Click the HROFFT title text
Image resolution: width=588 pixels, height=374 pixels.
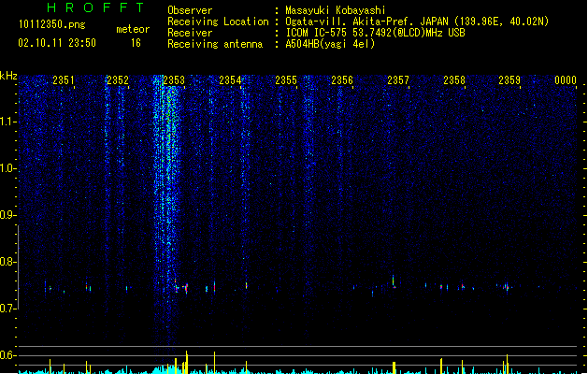click(95, 7)
